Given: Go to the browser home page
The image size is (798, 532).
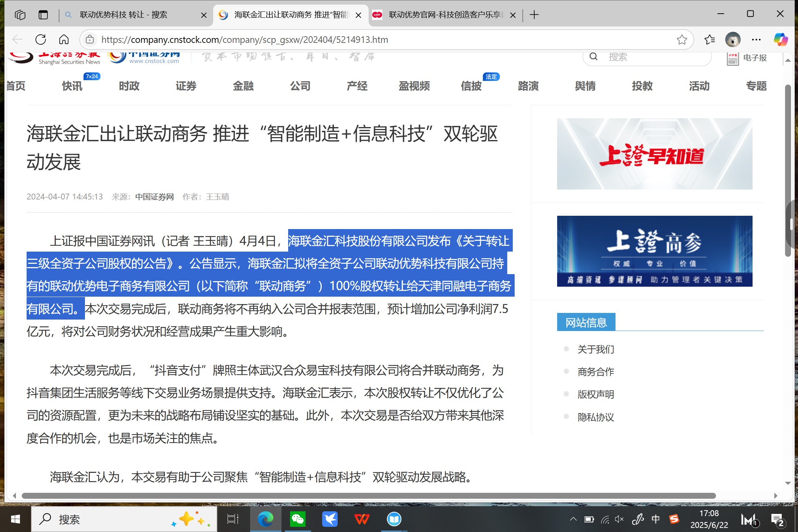Looking at the screenshot, I should (x=64, y=40).
